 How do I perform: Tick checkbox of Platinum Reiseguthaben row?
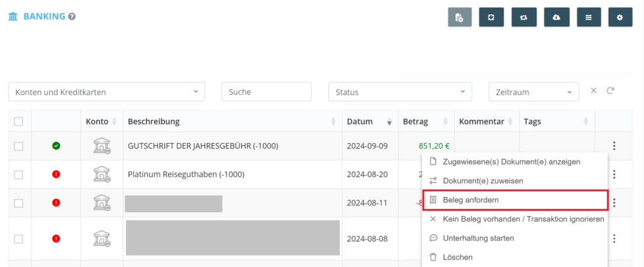18,175
